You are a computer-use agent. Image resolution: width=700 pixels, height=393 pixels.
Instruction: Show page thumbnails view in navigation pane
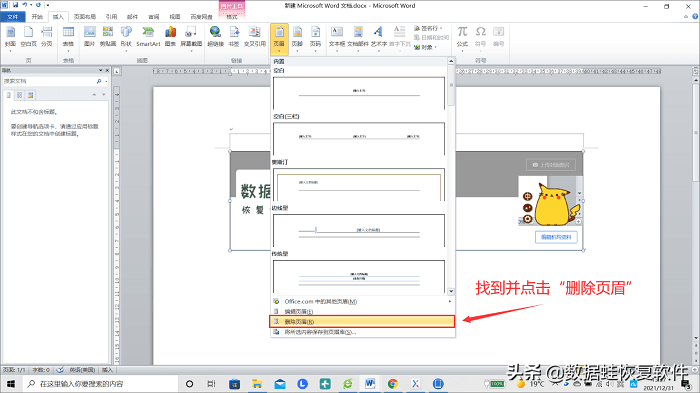click(x=20, y=95)
